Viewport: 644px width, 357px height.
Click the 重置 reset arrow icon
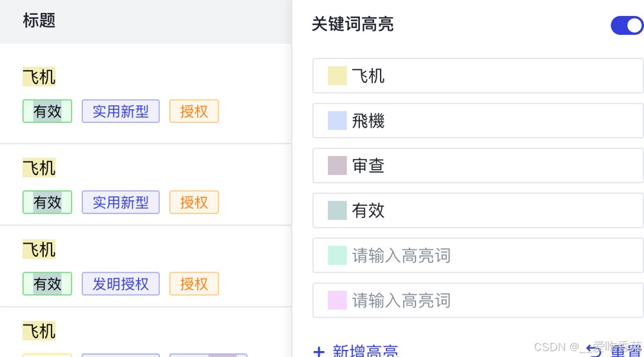[x=594, y=350]
